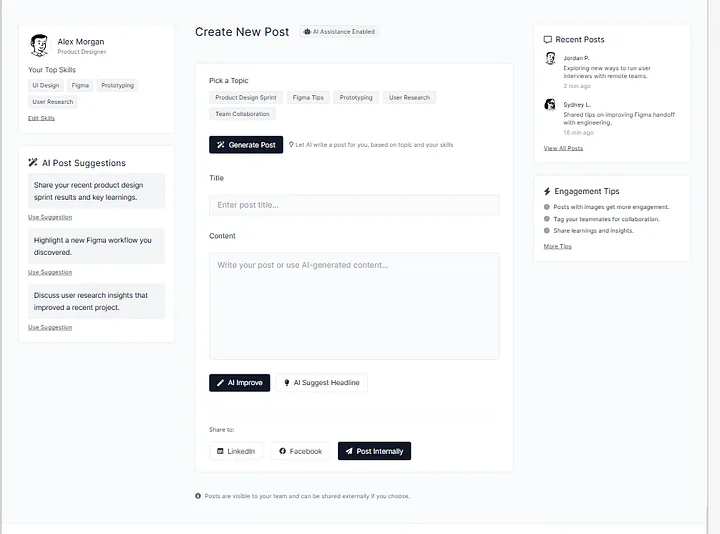Image resolution: width=720 pixels, height=534 pixels.
Task: Click Alex Morgan's profile avatar
Action: click(39, 45)
